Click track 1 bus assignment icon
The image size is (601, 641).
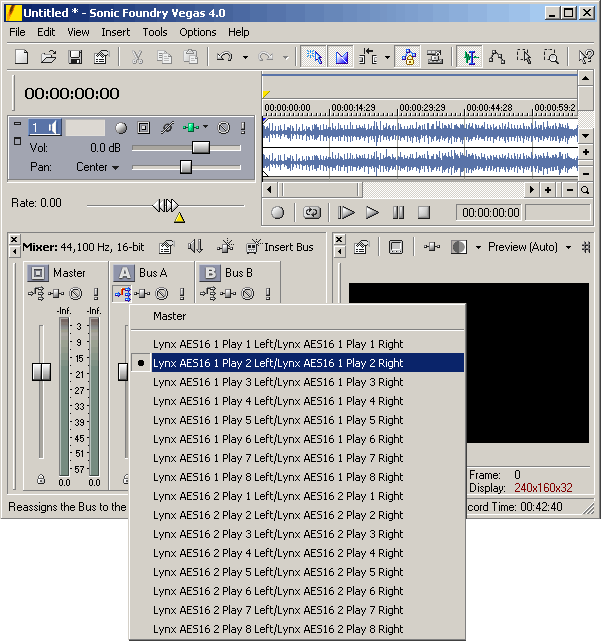144,128
